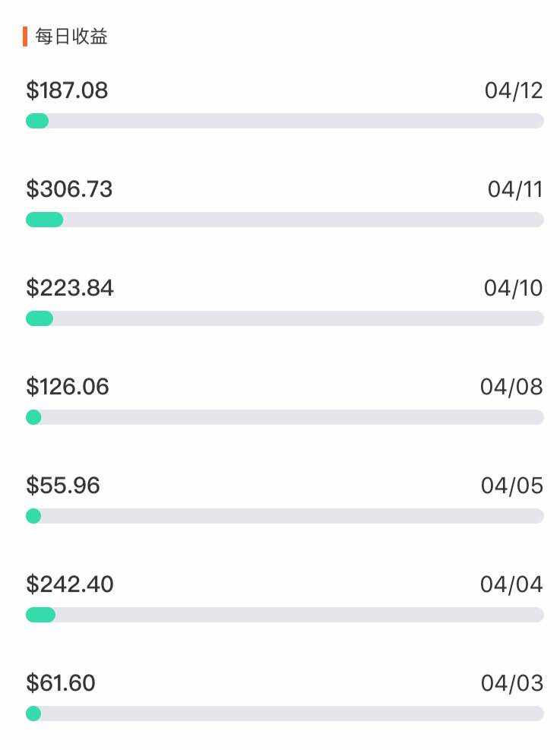Tap the $55.96 earnings amount
The width and height of the screenshot is (560, 750).
click(63, 486)
